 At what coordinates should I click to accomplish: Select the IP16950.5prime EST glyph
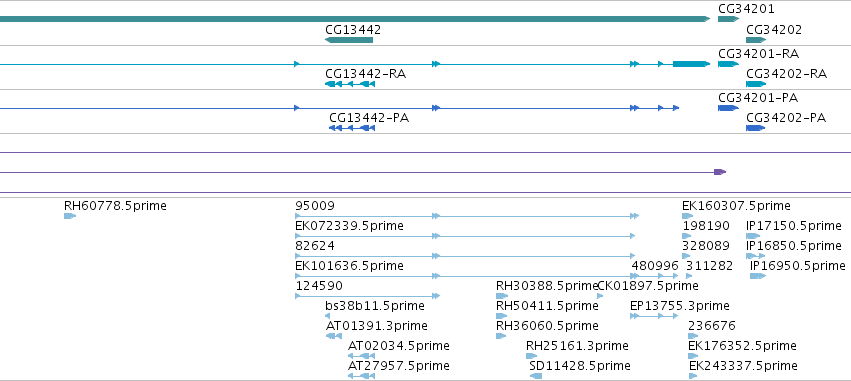point(758,276)
